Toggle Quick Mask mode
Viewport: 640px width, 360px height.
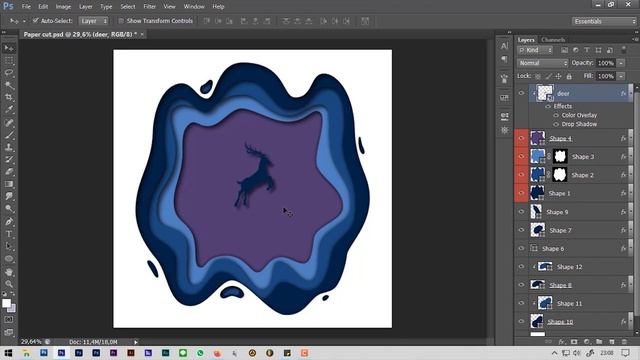pyautogui.click(x=9, y=320)
